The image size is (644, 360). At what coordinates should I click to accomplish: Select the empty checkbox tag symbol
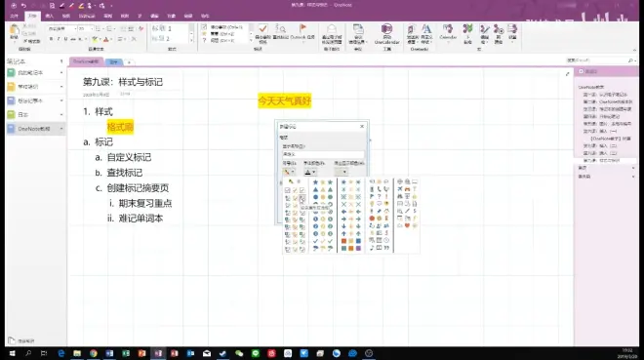coord(288,189)
